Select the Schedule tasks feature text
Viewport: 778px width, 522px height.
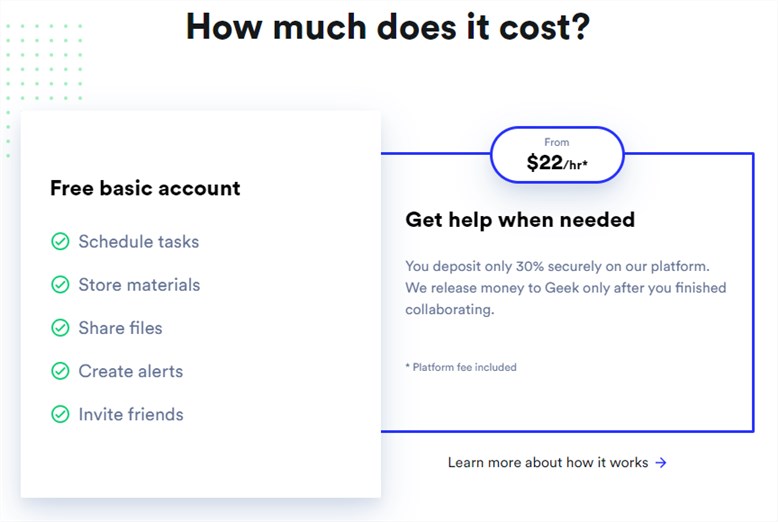(138, 242)
